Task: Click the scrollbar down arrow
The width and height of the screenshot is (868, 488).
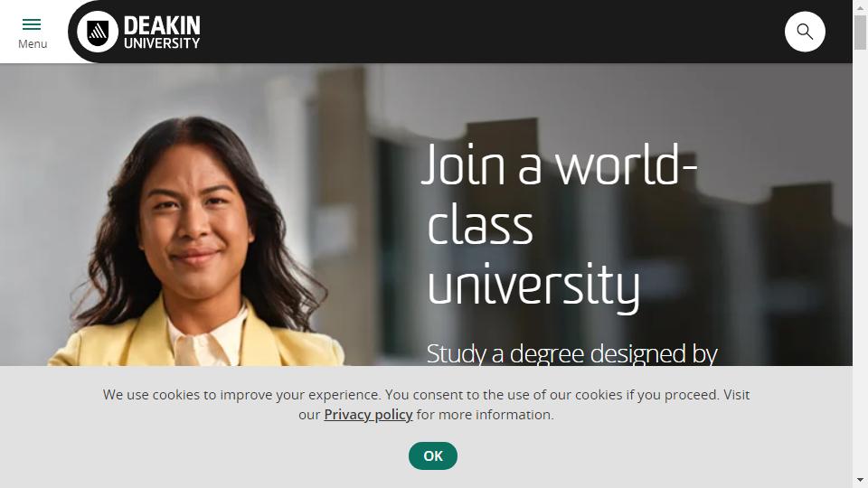Action: coord(860,480)
